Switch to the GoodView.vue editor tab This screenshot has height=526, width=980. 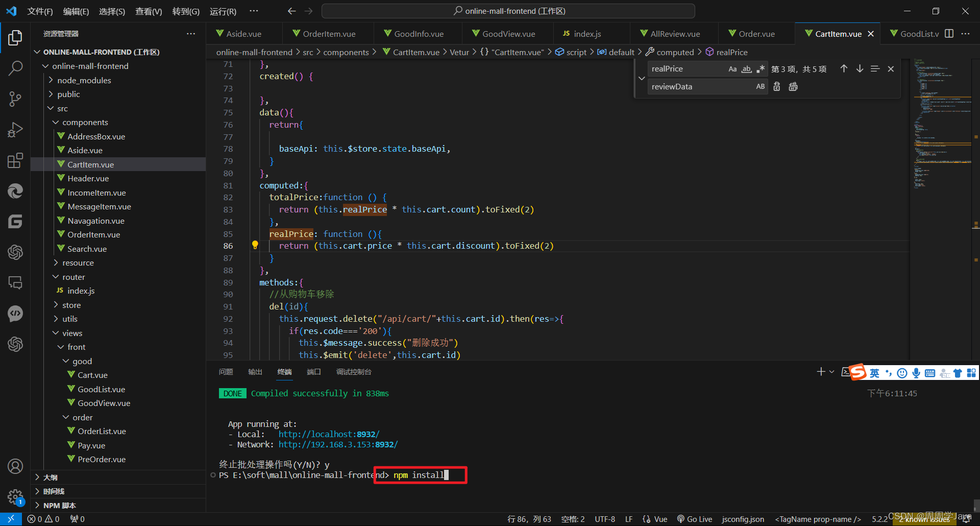(x=508, y=34)
